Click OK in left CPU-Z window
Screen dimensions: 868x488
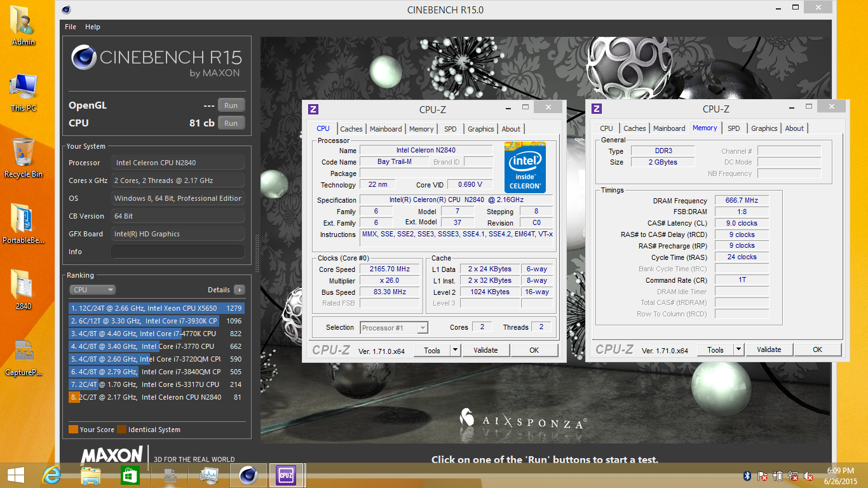click(534, 350)
